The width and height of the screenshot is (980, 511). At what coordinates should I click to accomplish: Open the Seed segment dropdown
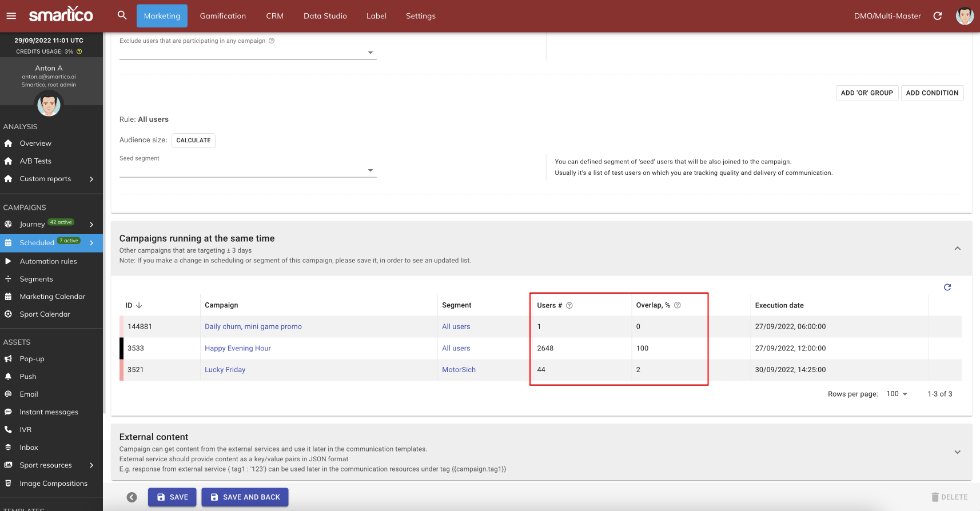click(x=371, y=170)
